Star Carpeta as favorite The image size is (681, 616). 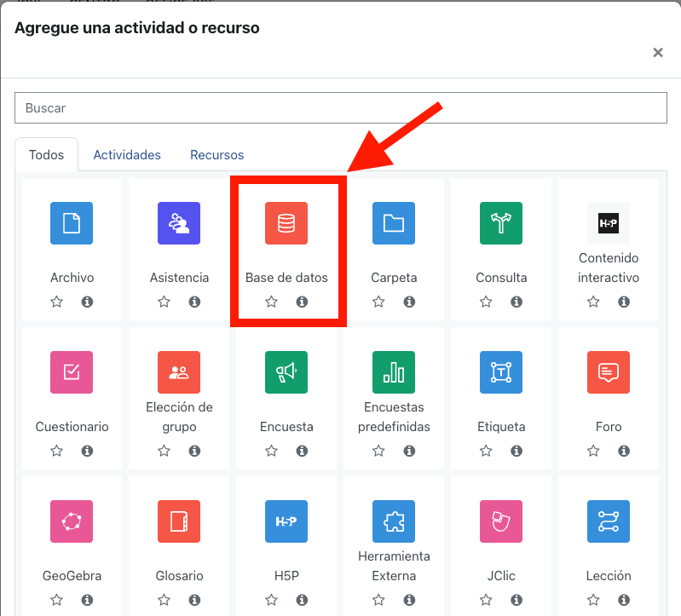pyautogui.click(x=378, y=302)
